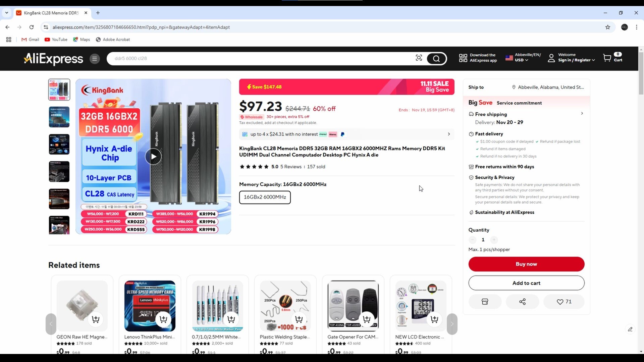
Task: Open the shopping cart
Action: pos(612,58)
